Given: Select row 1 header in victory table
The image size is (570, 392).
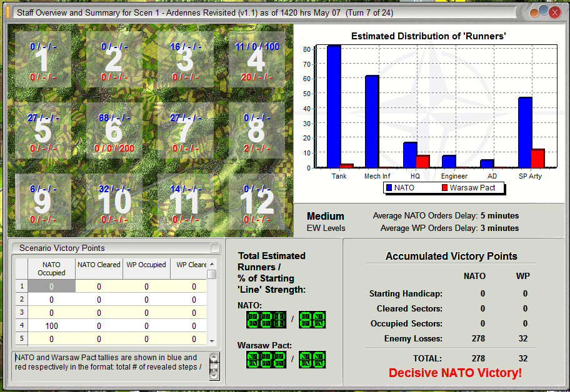Looking at the screenshot, I should pos(22,286).
